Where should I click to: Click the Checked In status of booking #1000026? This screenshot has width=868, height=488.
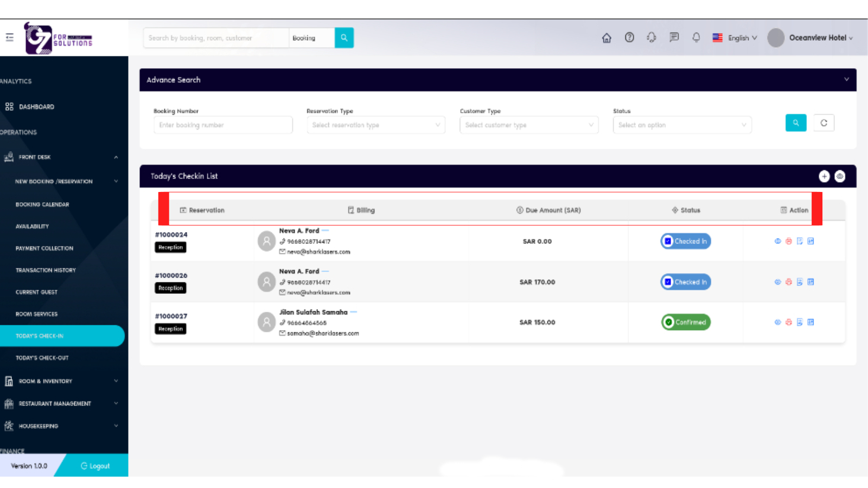pos(686,282)
